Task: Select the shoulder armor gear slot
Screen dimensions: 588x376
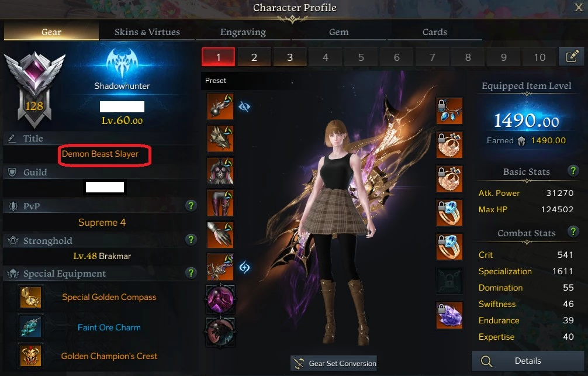Action: (220, 139)
